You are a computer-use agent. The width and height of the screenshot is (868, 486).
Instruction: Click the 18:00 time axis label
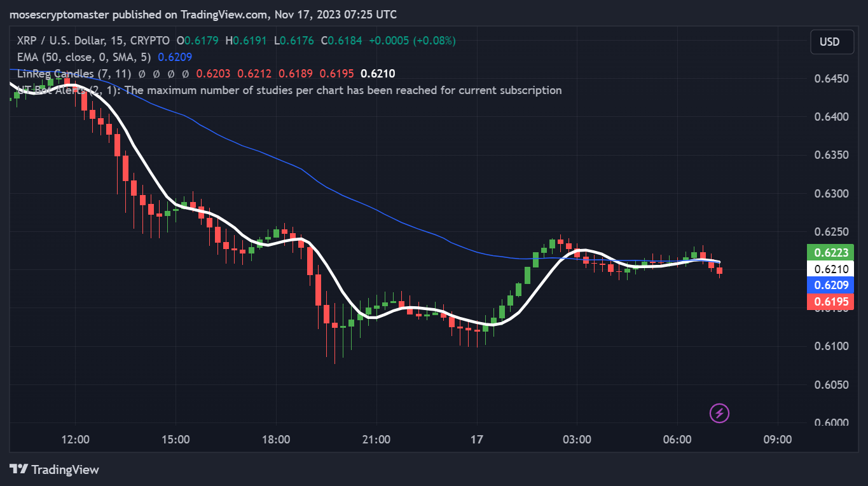[276, 440]
